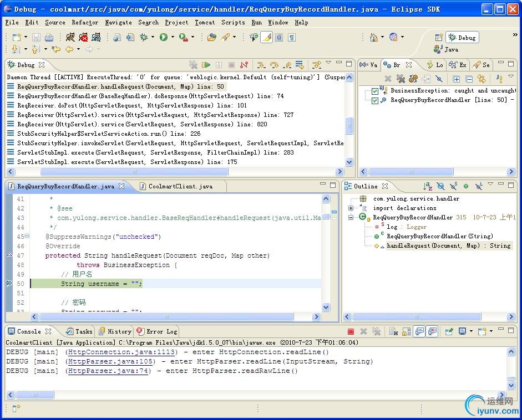
Task: Click Pin Console icon in Console view
Action: click(449, 331)
